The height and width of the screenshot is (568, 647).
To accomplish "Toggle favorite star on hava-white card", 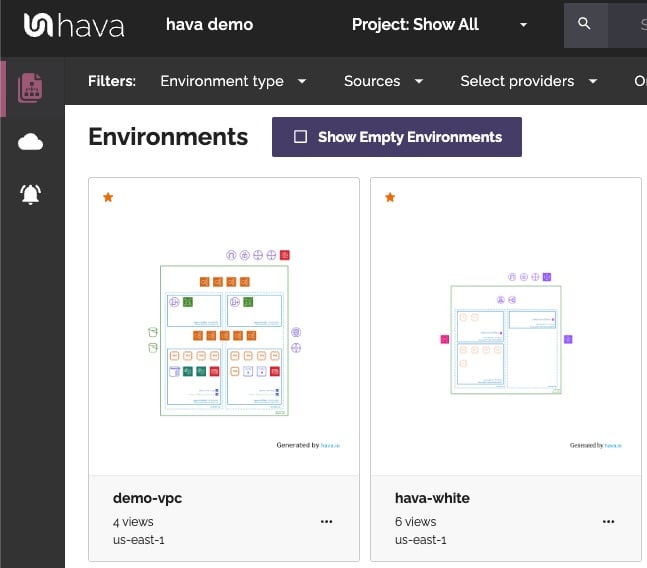I will pyautogui.click(x=390, y=198).
